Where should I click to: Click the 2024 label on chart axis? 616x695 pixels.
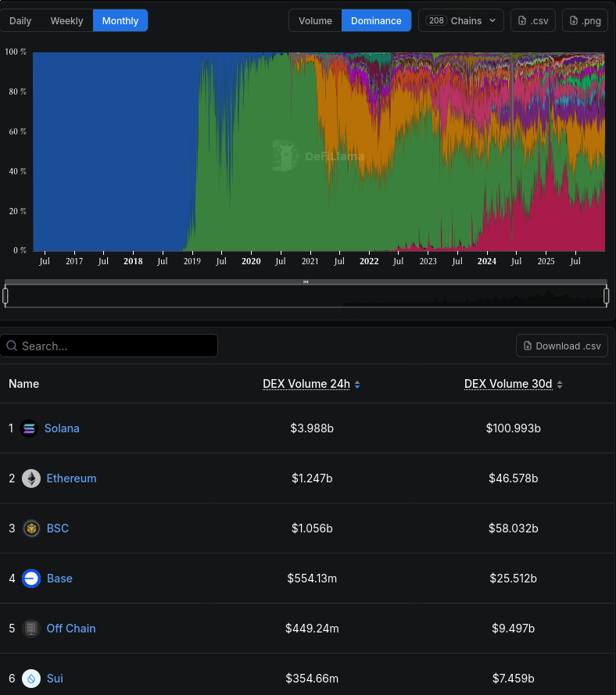(486, 261)
